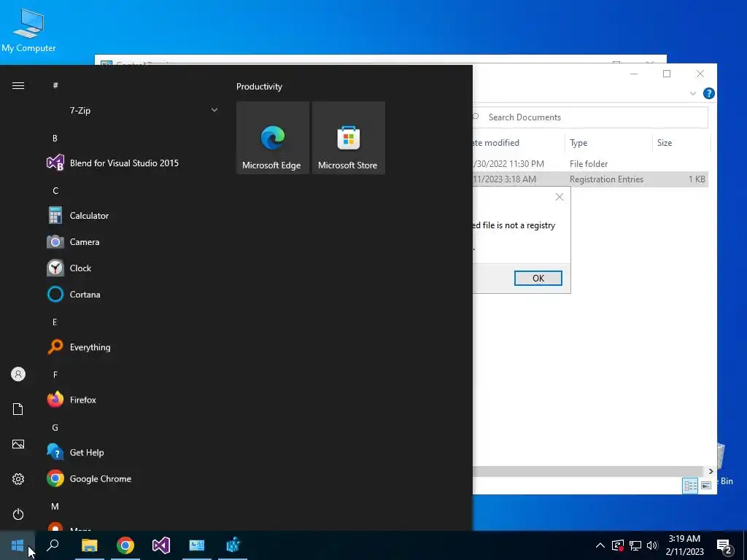Open the Microsoft Store tile
The width and height of the screenshot is (747, 560).
(x=348, y=138)
